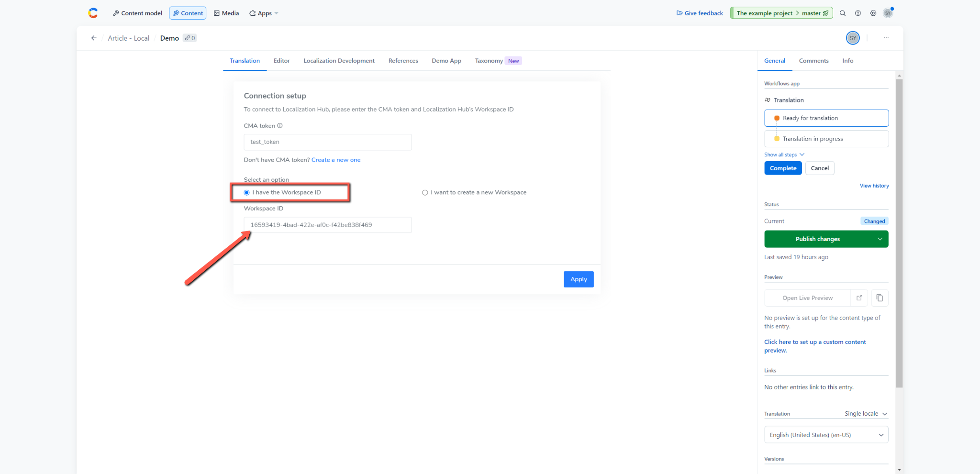Open the Publish changes dropdown arrow

point(880,239)
